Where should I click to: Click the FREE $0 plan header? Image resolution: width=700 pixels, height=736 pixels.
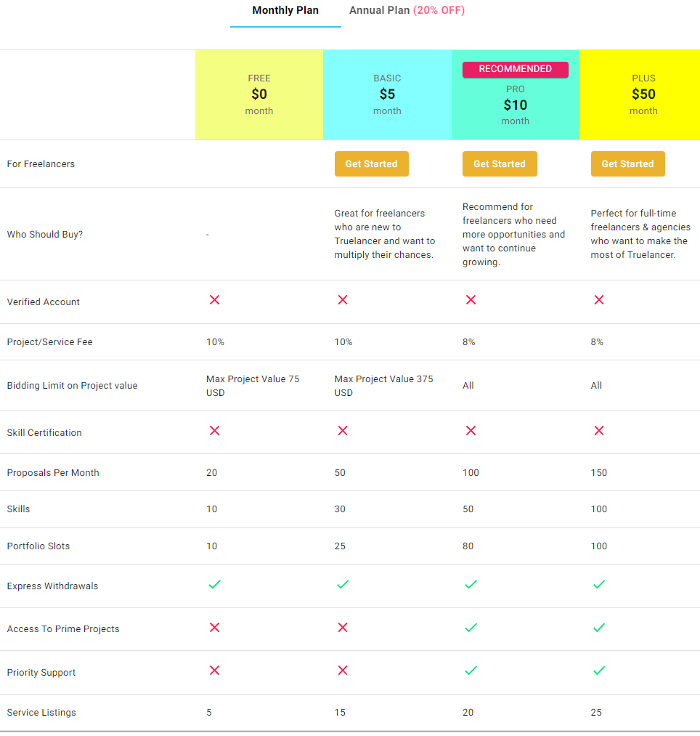pos(259,94)
